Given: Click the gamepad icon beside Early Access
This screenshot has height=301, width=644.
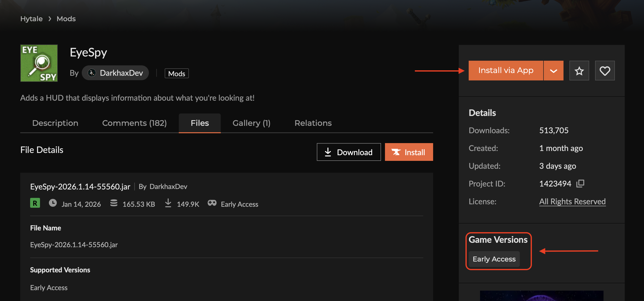Looking at the screenshot, I should click(x=212, y=203).
